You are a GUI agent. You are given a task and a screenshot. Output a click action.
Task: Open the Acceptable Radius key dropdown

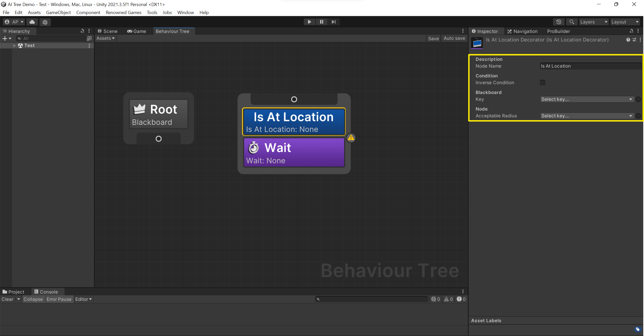point(586,116)
